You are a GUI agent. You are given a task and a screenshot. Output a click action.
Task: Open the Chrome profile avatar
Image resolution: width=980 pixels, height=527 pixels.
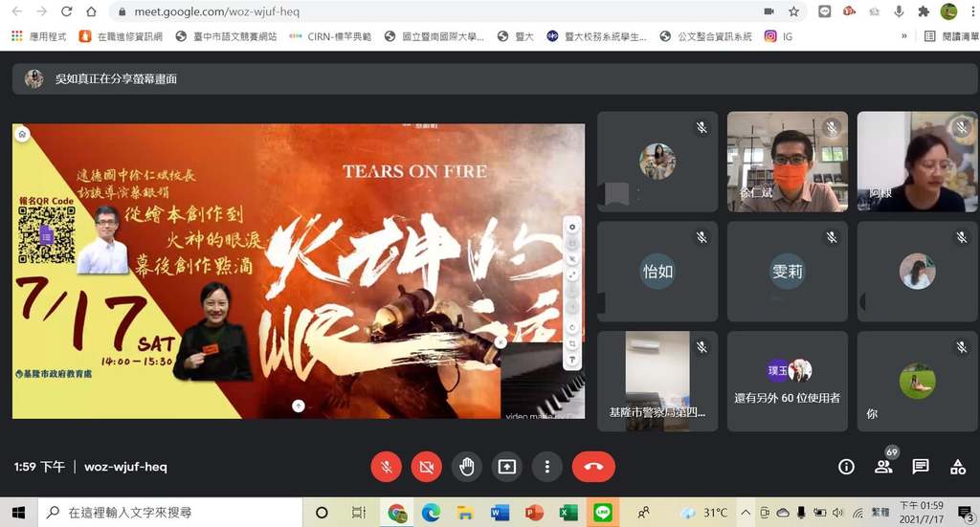[x=948, y=11]
